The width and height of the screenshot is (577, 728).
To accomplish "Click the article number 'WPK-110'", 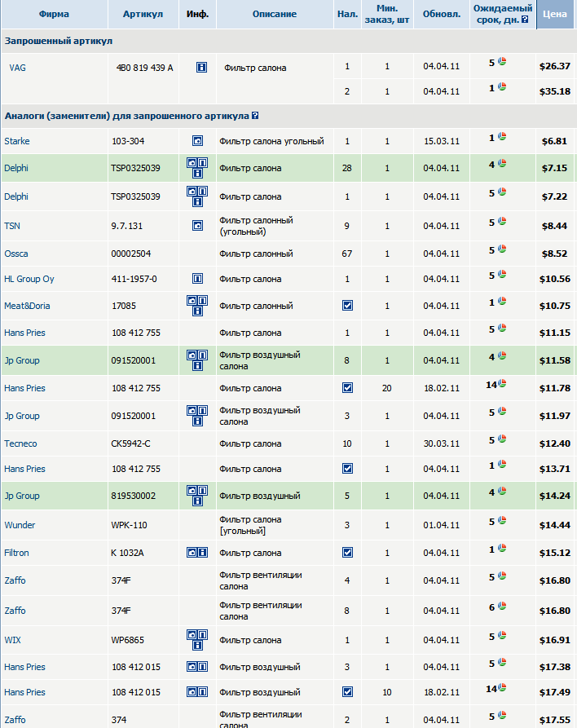I will tap(129, 525).
